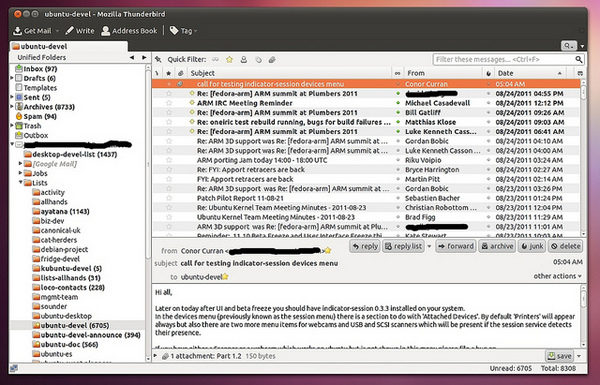Archive the open message
600x385 pixels.
coord(497,246)
